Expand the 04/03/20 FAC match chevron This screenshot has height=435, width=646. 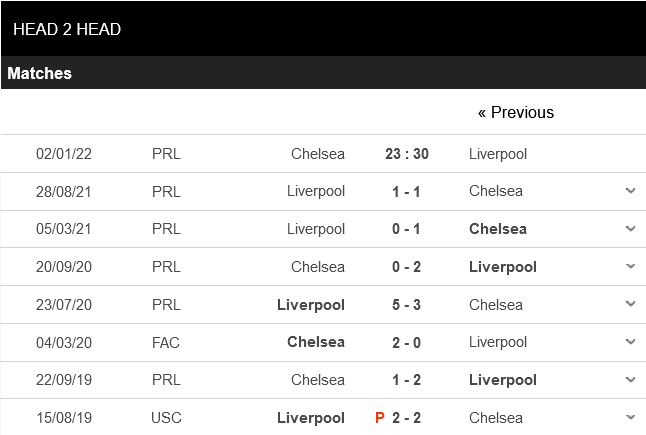click(x=630, y=342)
